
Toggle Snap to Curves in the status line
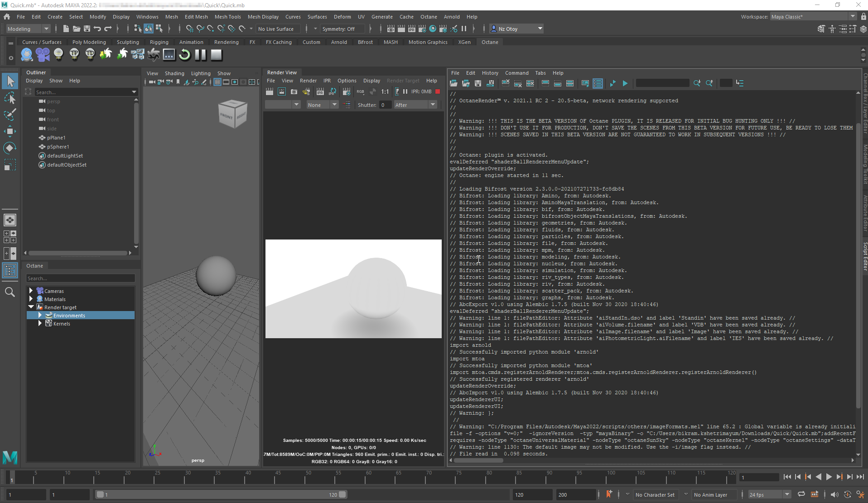click(x=200, y=29)
